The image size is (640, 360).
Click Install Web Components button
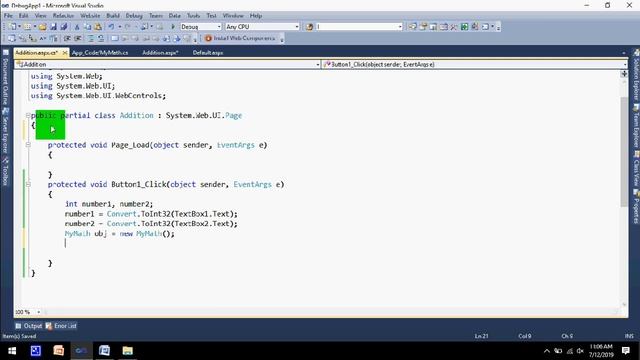tap(240, 38)
